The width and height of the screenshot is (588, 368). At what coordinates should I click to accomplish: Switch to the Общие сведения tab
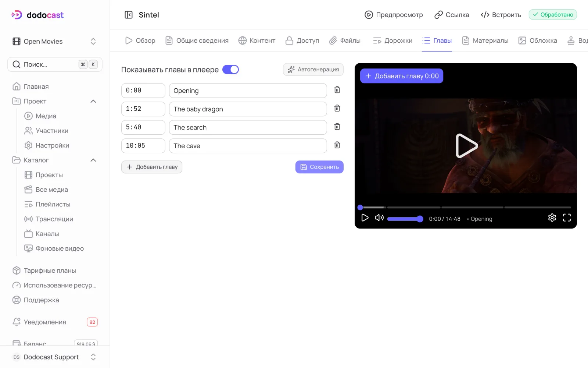coord(197,40)
